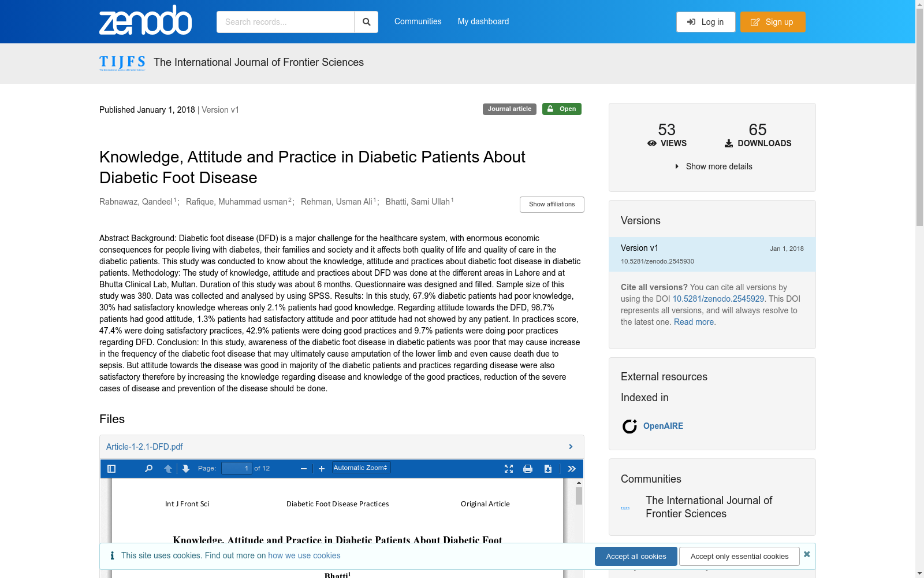This screenshot has width=924, height=578.
Task: Click Accept all cookies button
Action: pos(636,557)
